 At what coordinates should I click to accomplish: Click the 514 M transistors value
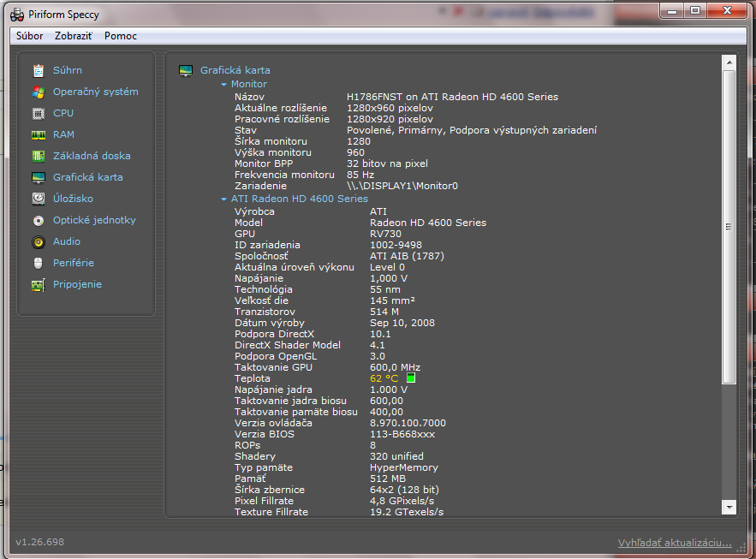pyautogui.click(x=384, y=312)
